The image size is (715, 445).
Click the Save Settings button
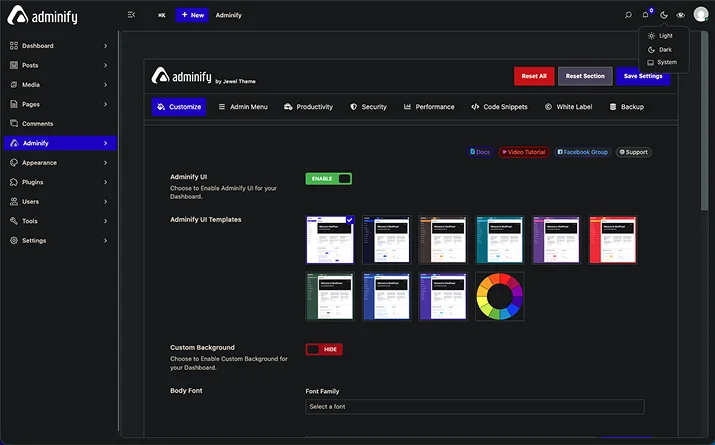[643, 76]
